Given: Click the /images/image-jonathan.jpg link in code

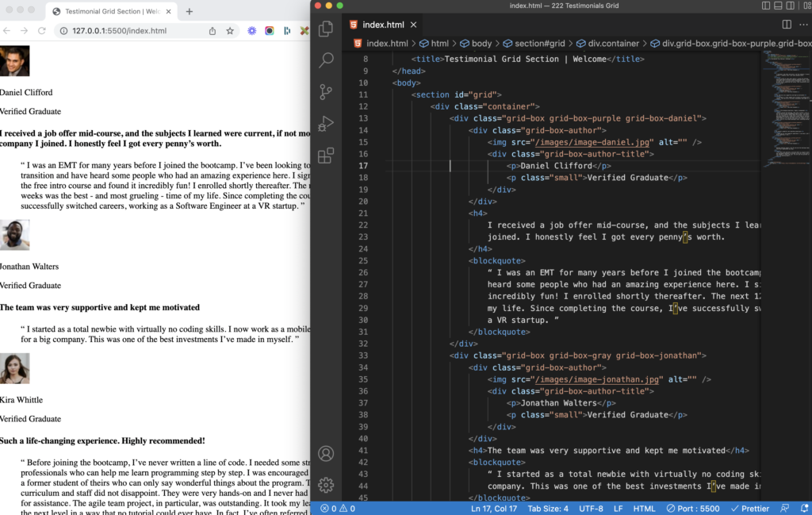Looking at the screenshot, I should (596, 379).
